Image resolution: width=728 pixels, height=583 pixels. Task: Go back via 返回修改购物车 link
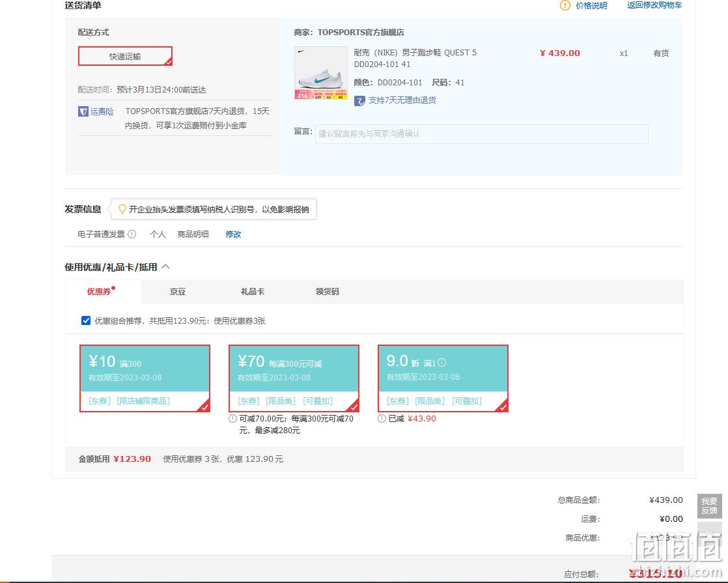(654, 5)
